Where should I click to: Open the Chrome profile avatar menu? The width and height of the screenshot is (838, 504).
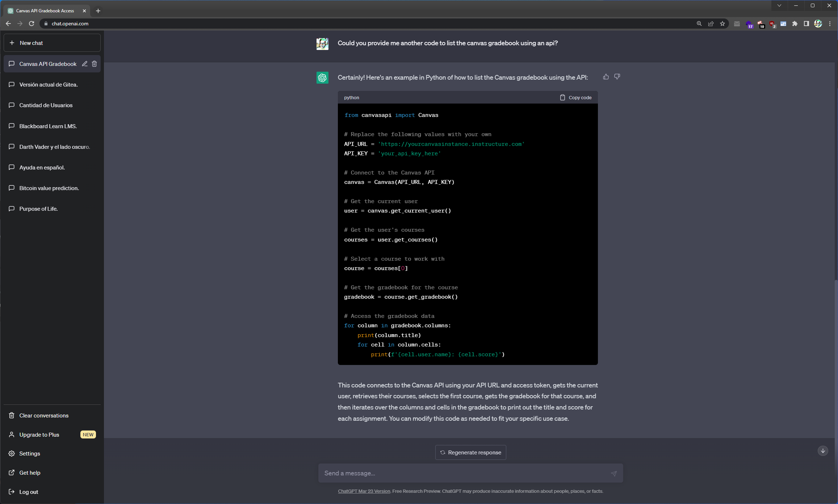tap(818, 24)
